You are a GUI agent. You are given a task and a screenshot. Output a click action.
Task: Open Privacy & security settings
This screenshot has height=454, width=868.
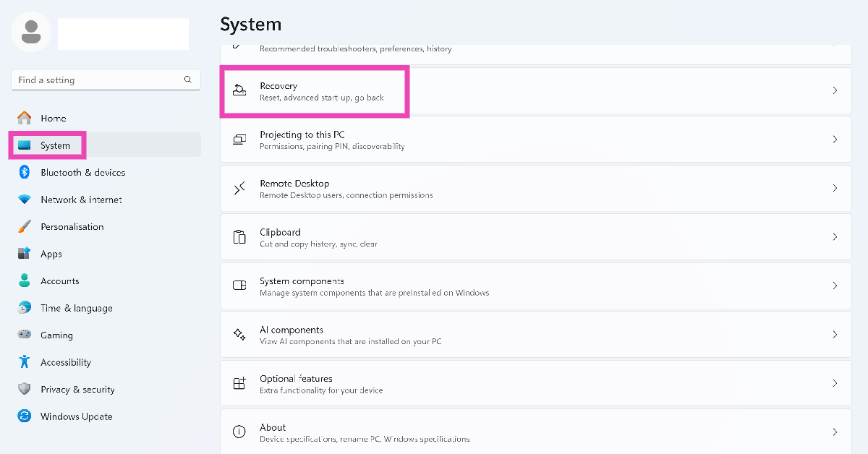click(77, 390)
